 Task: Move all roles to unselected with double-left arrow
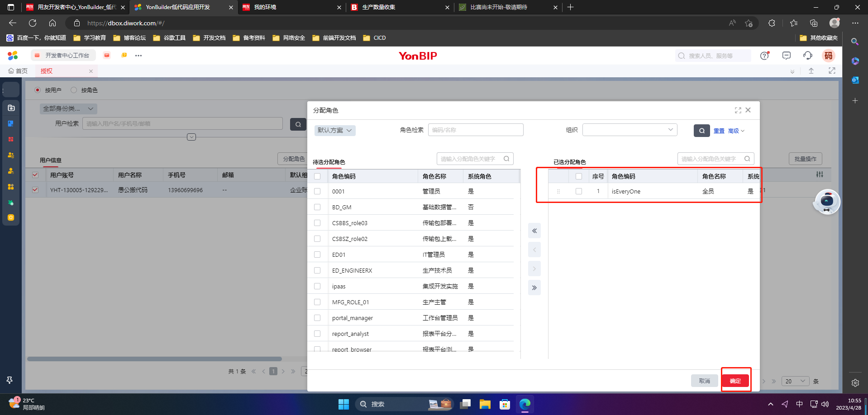click(x=534, y=231)
